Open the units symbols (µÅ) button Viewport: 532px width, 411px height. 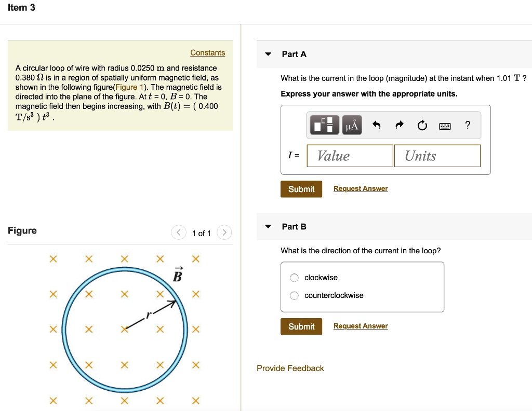click(x=352, y=125)
